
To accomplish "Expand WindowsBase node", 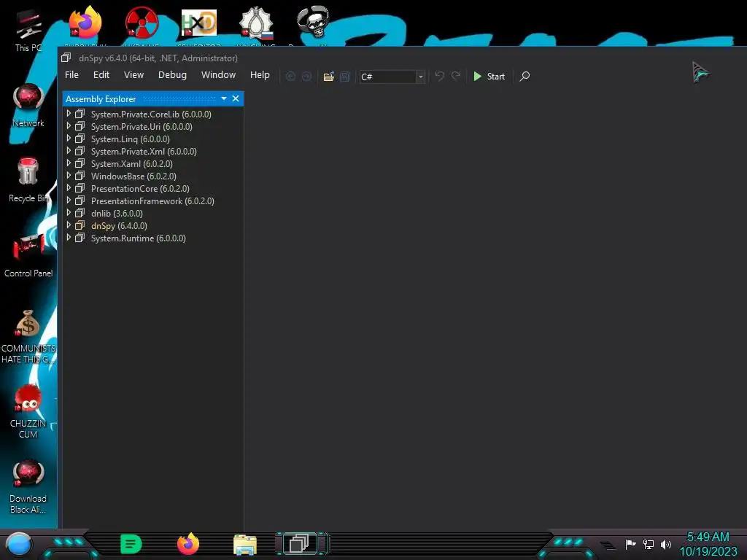I will click(x=69, y=175).
